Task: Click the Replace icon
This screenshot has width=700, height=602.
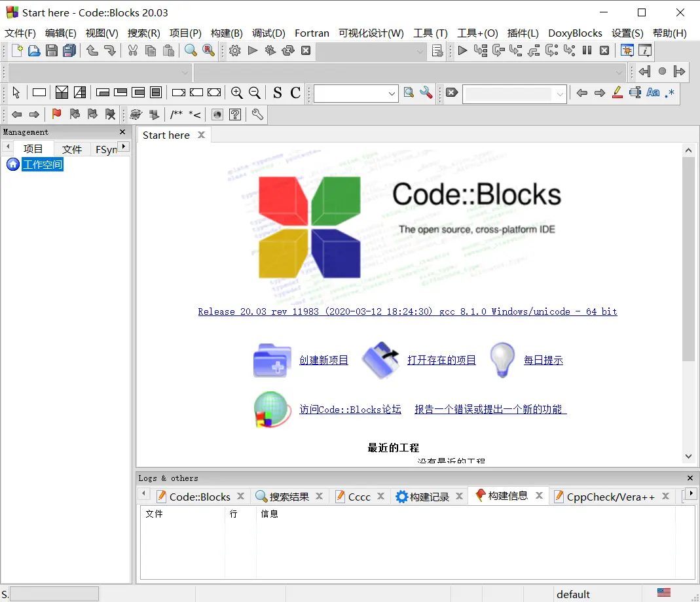Action: point(208,50)
